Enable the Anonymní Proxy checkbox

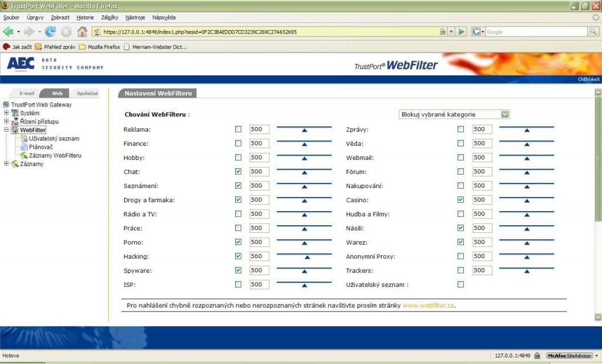tap(461, 256)
